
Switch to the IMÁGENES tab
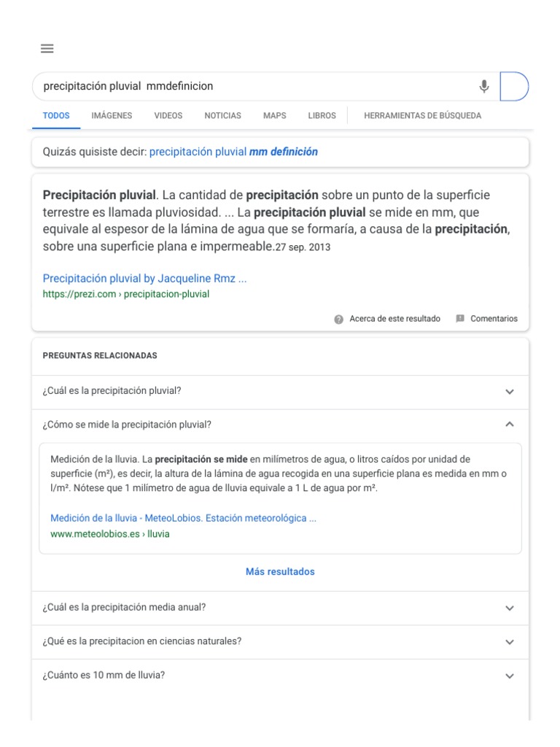click(112, 116)
